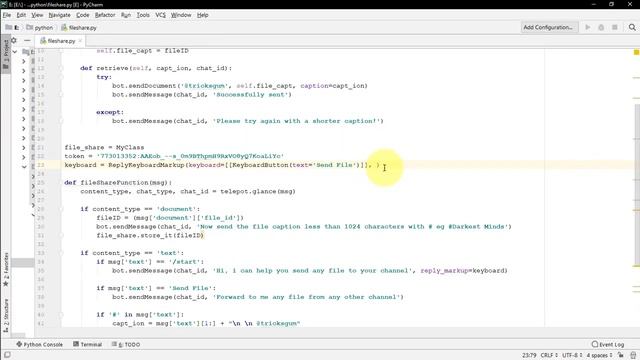The image size is (640, 360).
Task: Open the Edit menu
Action: point(21,15)
